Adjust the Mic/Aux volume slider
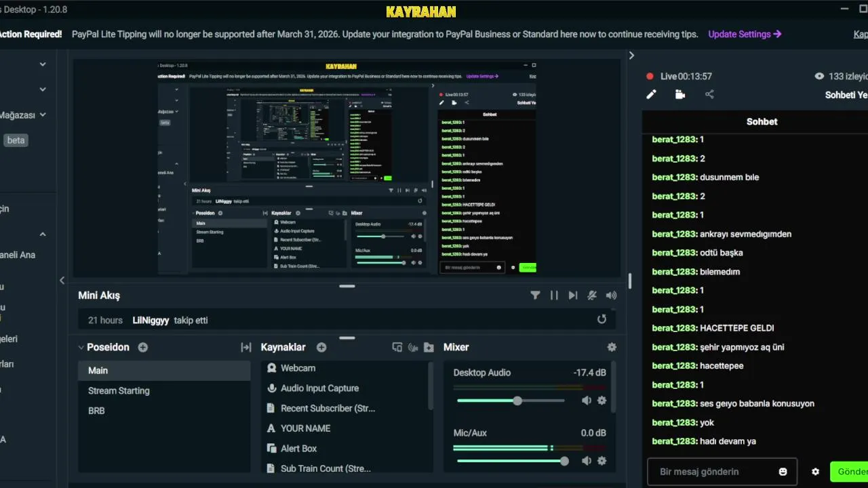Image resolution: width=868 pixels, height=488 pixels. coord(513,461)
